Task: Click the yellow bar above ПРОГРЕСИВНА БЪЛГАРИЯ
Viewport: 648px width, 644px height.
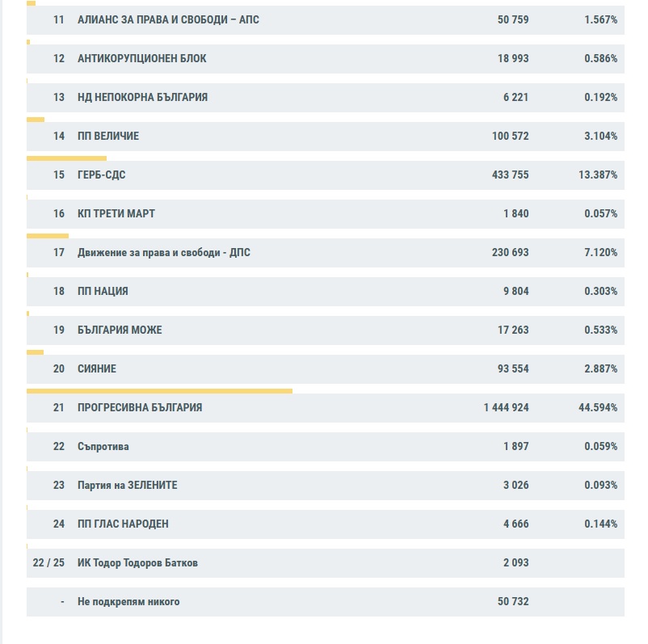Action: [159, 391]
